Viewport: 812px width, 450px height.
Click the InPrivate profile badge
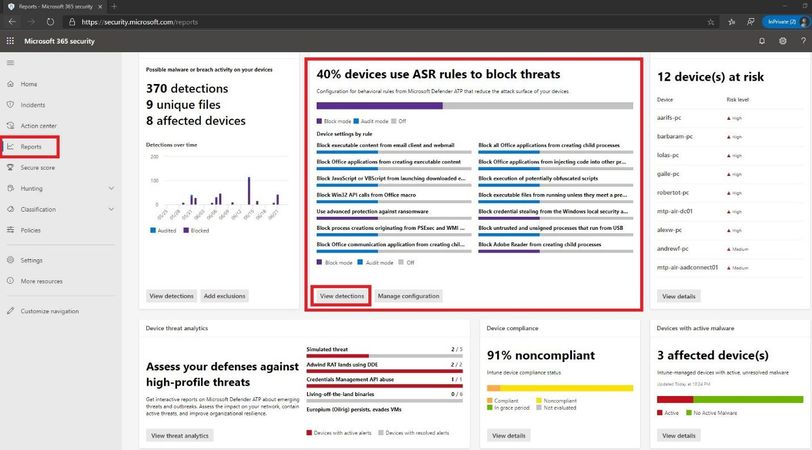click(x=786, y=22)
